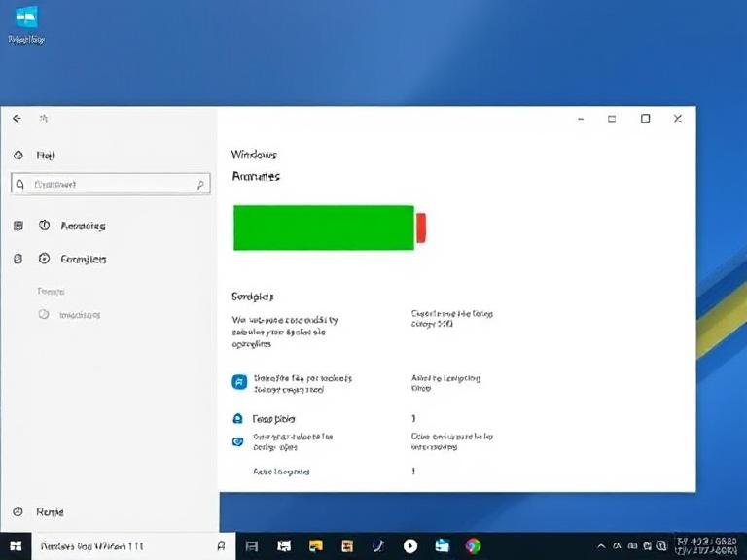The width and height of the screenshot is (747, 560).
Task: Click the taskbar search box
Action: [x=133, y=546]
